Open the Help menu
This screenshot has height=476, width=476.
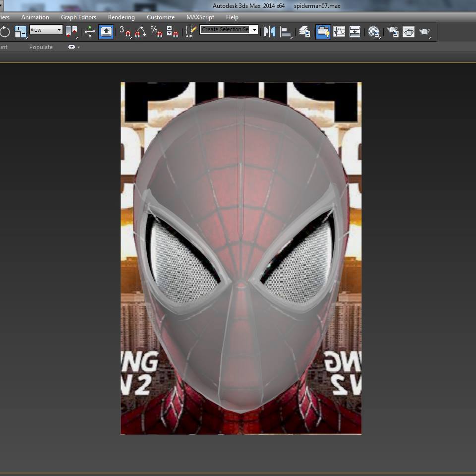click(x=232, y=17)
